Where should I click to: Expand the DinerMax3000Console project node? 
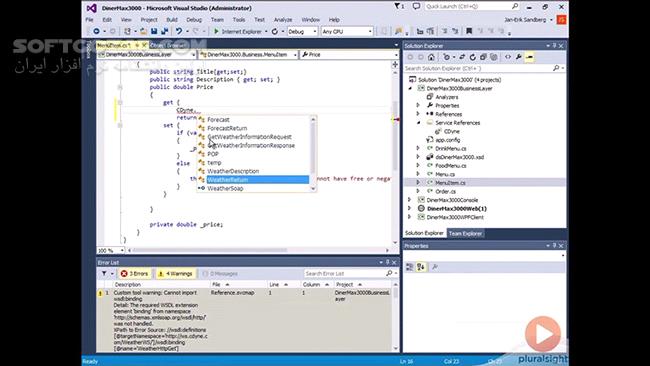coord(409,200)
